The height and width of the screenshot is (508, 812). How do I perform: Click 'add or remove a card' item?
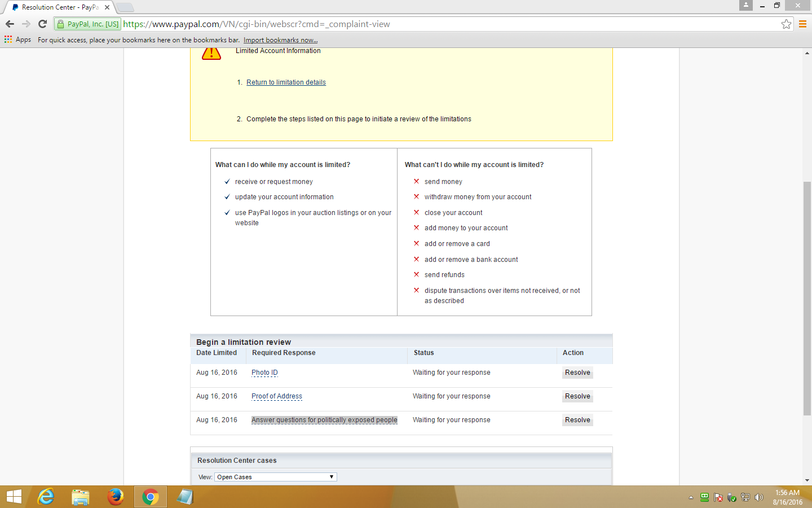point(457,244)
